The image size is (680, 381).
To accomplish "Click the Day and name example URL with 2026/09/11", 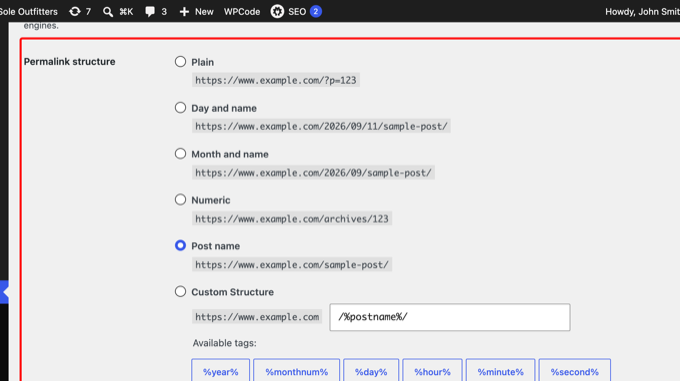I will (x=321, y=126).
